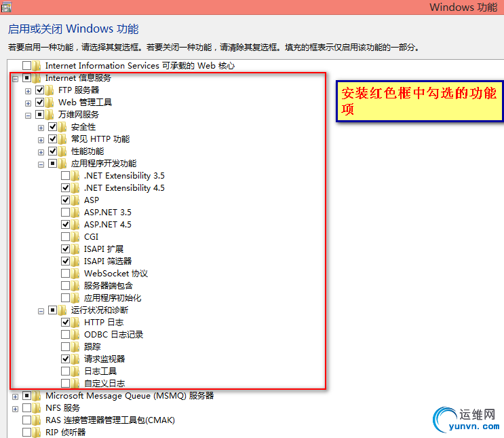504x438 pixels.
Task: Click folder icon beside WebSocket 协议
Action: coord(75,274)
